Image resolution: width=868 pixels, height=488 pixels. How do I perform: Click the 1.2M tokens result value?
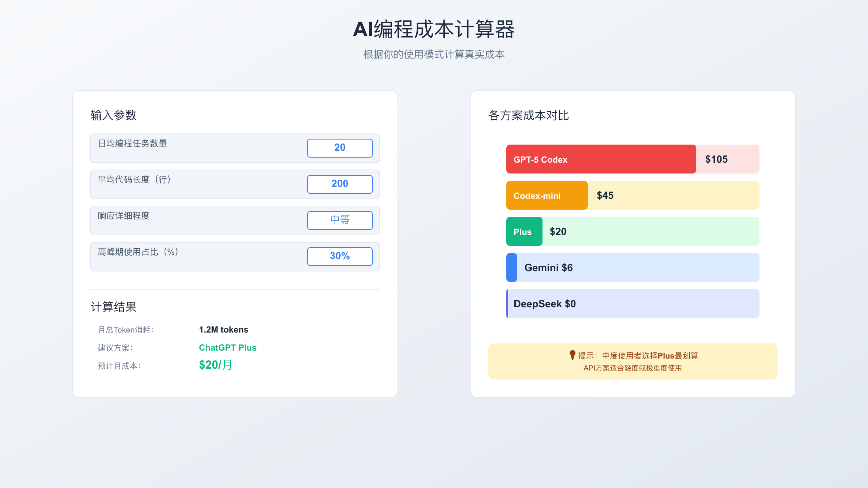point(224,330)
